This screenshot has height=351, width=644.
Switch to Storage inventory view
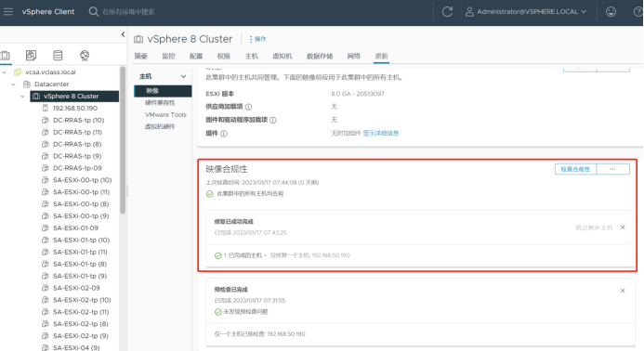point(58,55)
